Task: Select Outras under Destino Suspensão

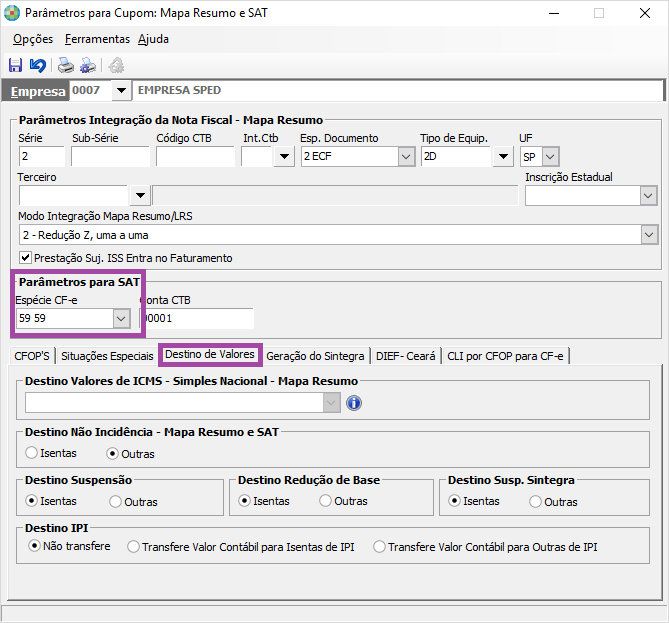Action: click(x=116, y=501)
